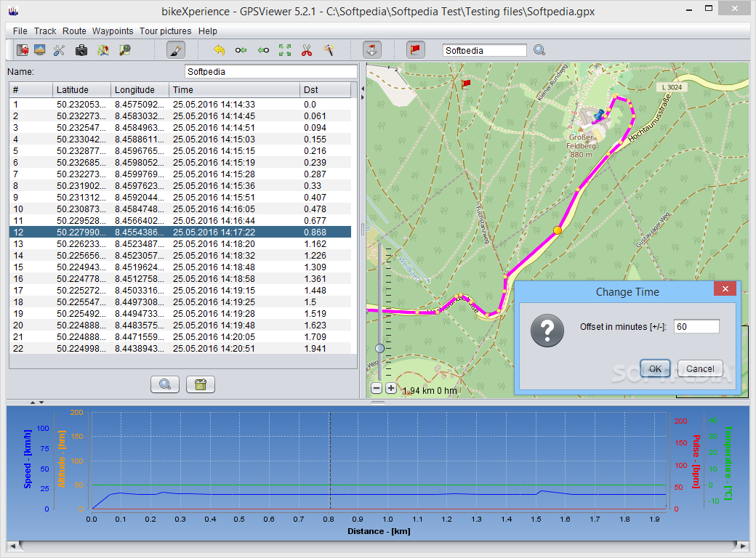Click the Time column header
Image resolution: width=756 pixels, height=558 pixels.
234,90
